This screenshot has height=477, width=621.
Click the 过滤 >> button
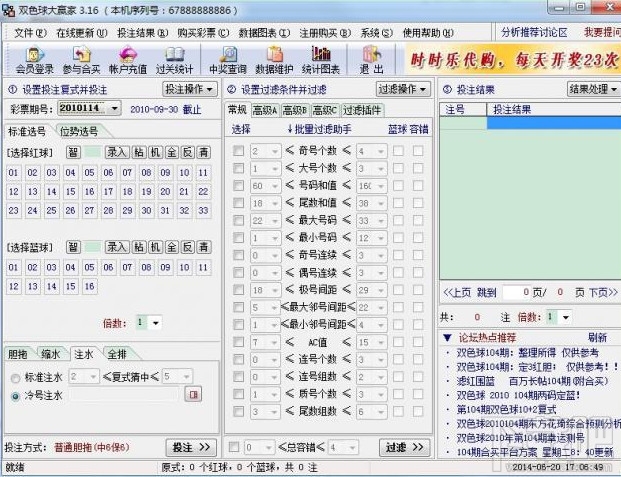404,447
